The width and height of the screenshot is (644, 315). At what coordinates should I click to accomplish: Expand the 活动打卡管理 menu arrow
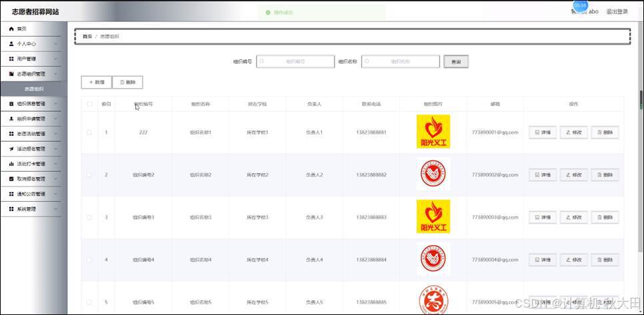click(55, 164)
